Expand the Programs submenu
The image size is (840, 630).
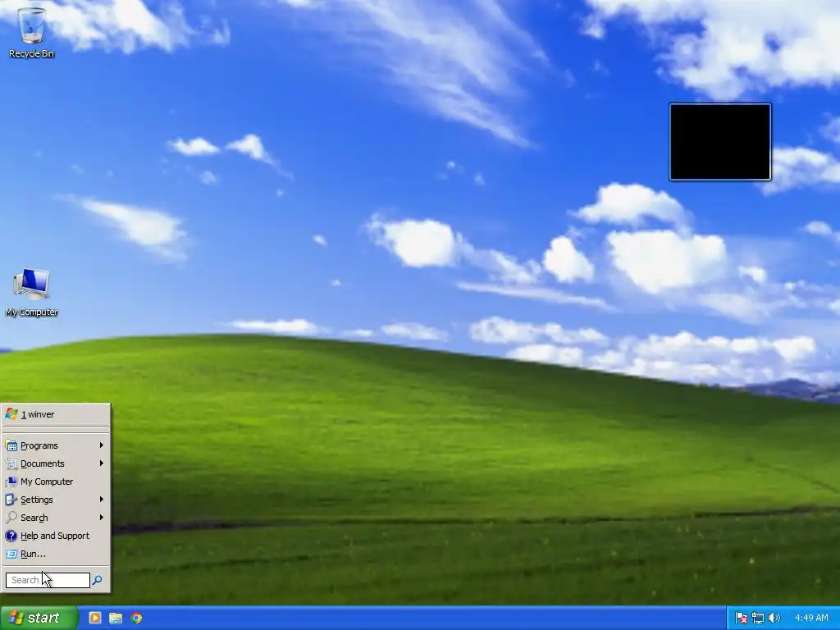[x=56, y=445]
